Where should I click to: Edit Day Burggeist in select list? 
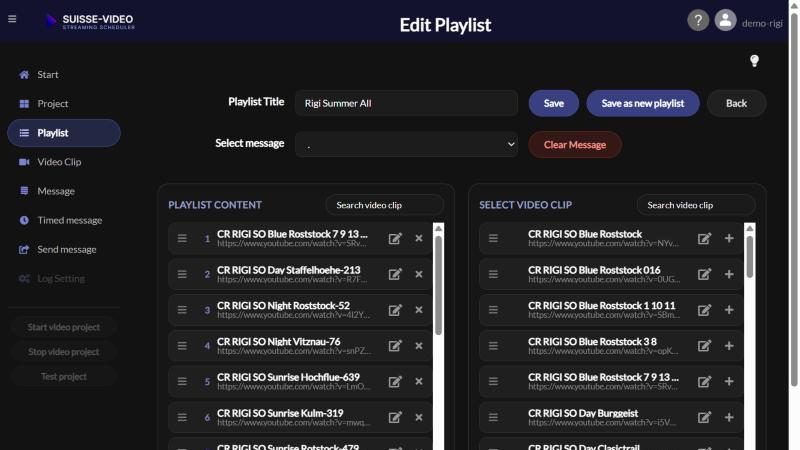[704, 417]
